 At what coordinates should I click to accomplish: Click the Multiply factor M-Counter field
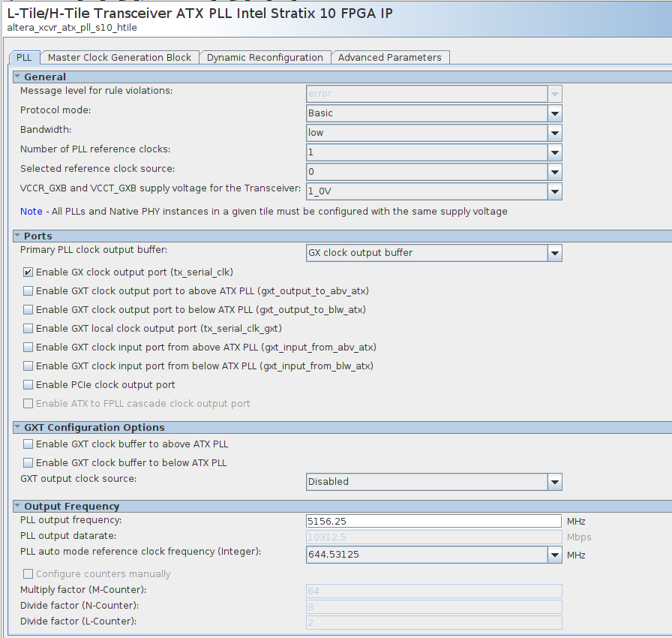point(433,591)
